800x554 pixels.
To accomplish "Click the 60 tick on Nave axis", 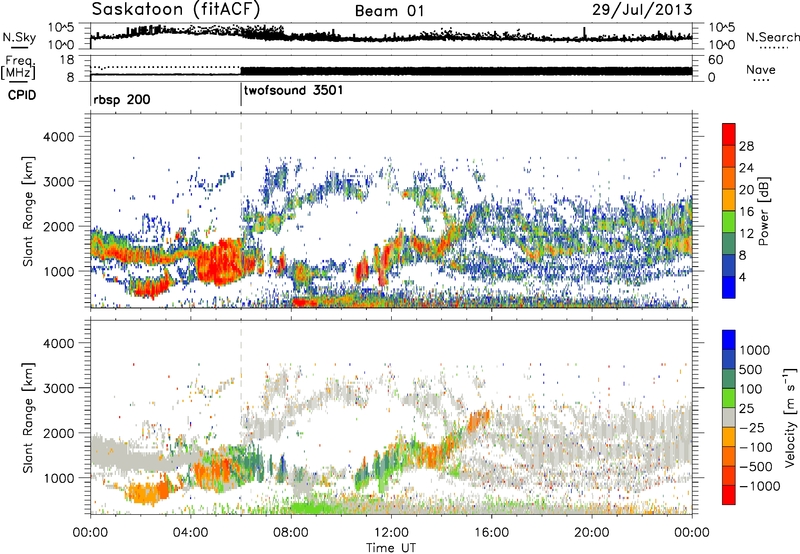I will click(715, 60).
